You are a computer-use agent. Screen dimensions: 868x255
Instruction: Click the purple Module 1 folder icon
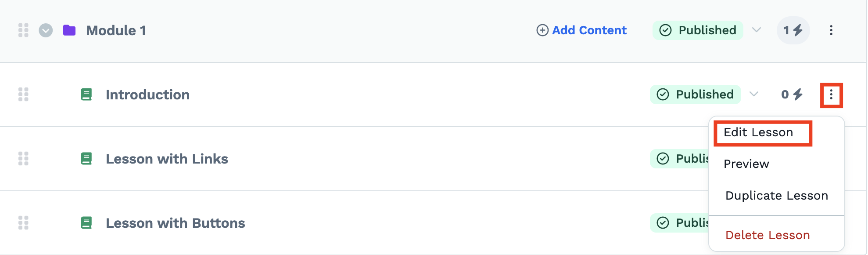69,30
